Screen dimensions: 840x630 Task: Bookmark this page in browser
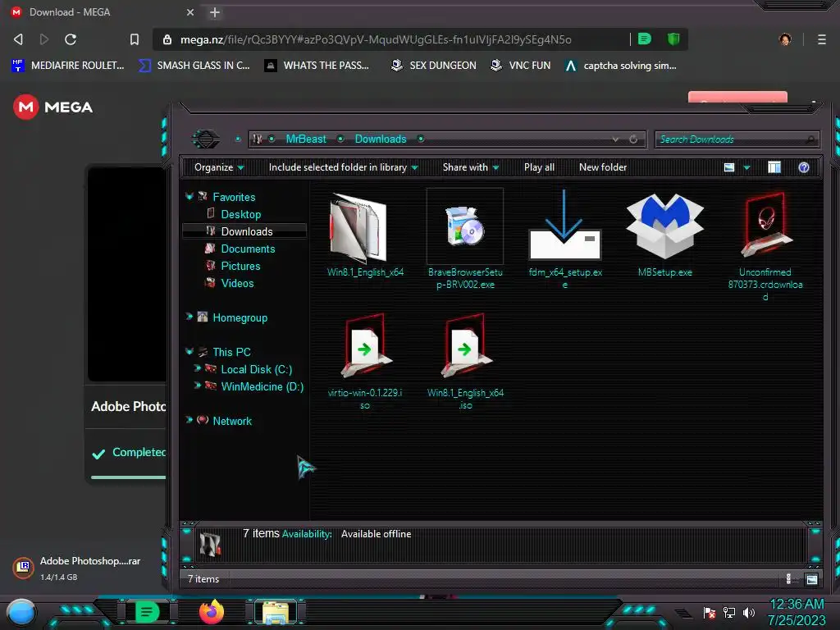point(135,39)
